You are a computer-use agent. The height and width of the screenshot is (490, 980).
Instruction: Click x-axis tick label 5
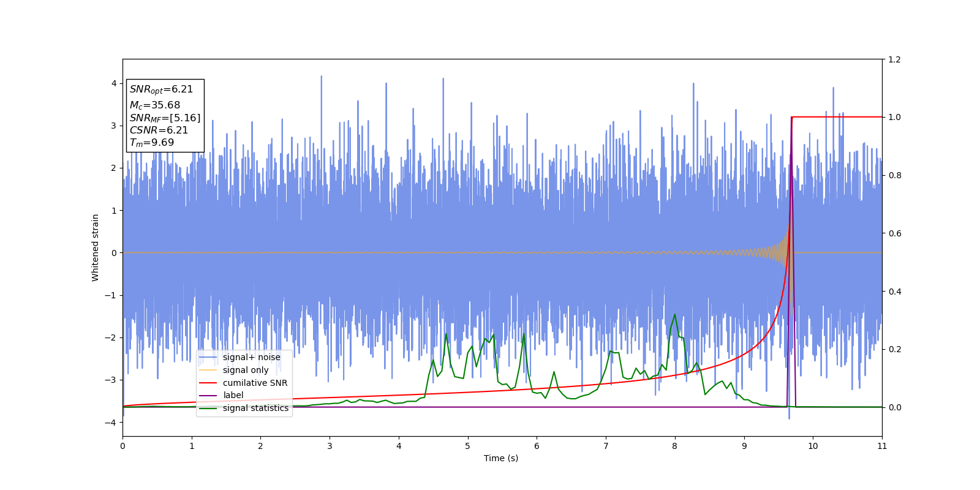click(468, 446)
